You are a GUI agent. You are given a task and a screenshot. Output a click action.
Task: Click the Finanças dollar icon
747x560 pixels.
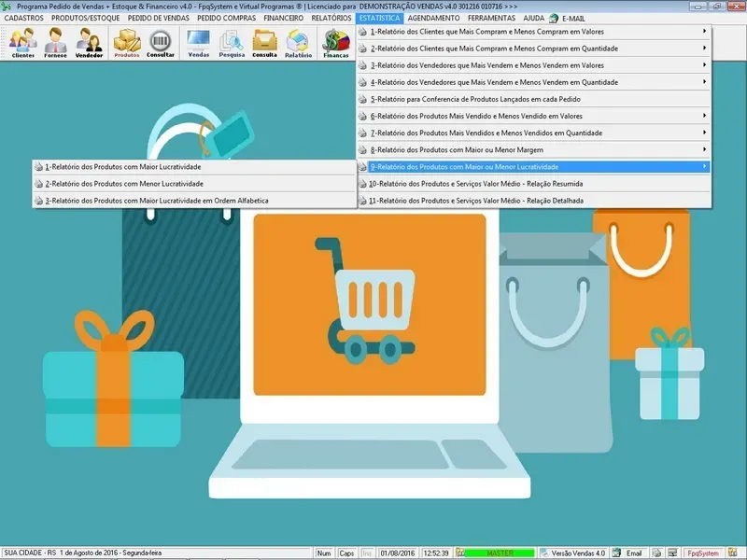click(x=336, y=43)
